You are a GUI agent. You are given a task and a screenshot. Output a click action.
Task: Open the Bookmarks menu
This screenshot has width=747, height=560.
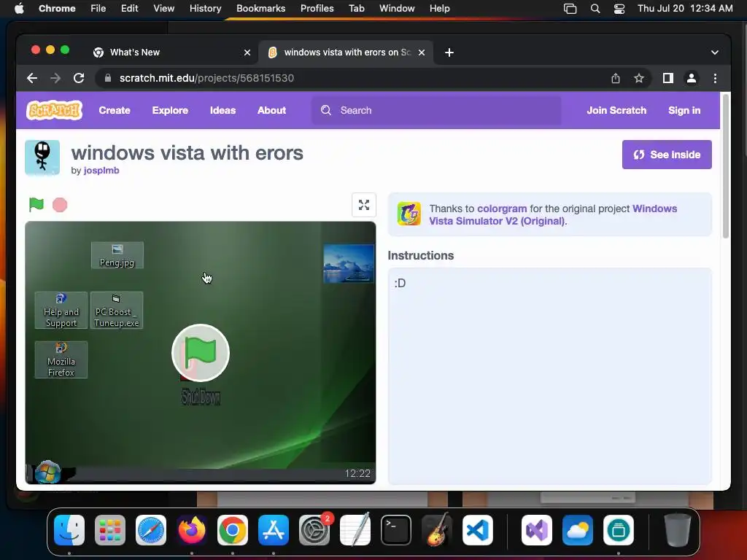260,8
